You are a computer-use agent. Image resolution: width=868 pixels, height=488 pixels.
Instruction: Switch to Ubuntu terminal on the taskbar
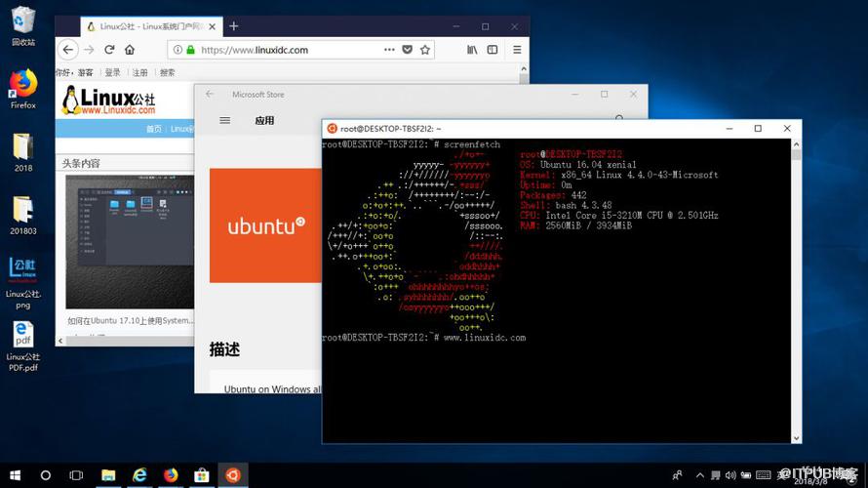coord(233,475)
